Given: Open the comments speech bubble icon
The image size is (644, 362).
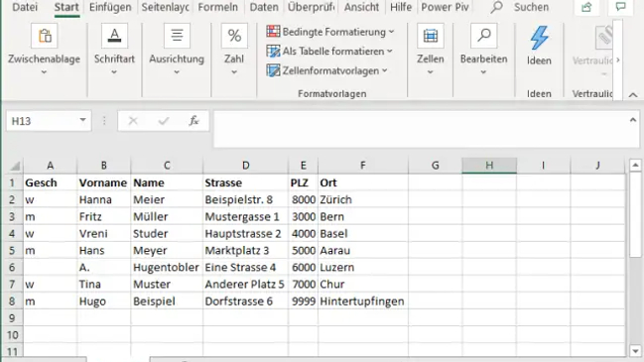Looking at the screenshot, I should [x=620, y=7].
